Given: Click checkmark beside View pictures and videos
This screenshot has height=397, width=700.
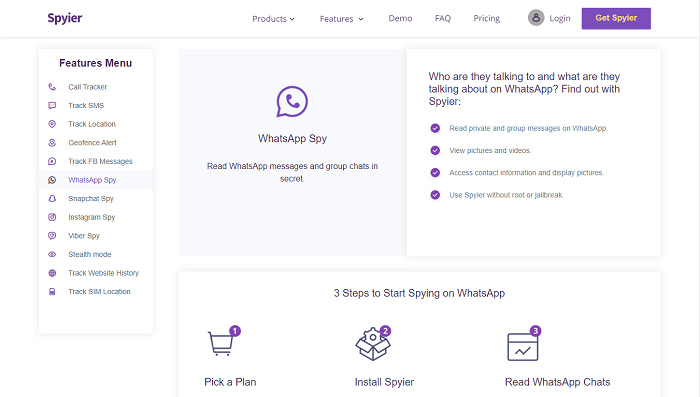Looking at the screenshot, I should pos(435,150).
